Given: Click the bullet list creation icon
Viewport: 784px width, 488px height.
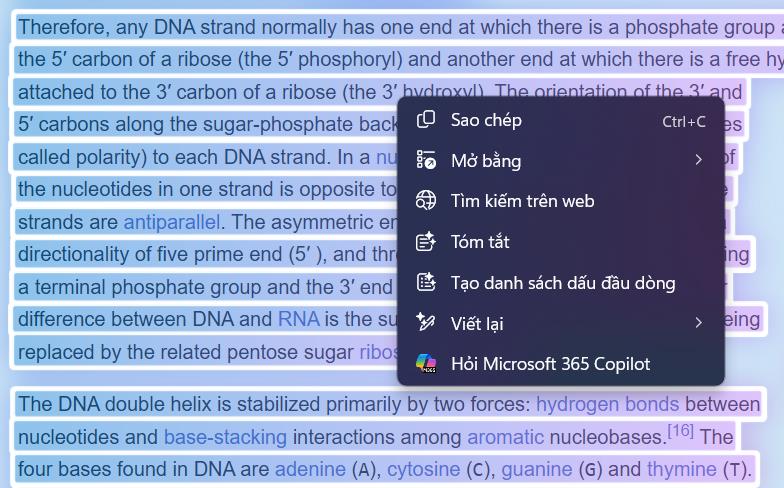Looking at the screenshot, I should point(426,282).
